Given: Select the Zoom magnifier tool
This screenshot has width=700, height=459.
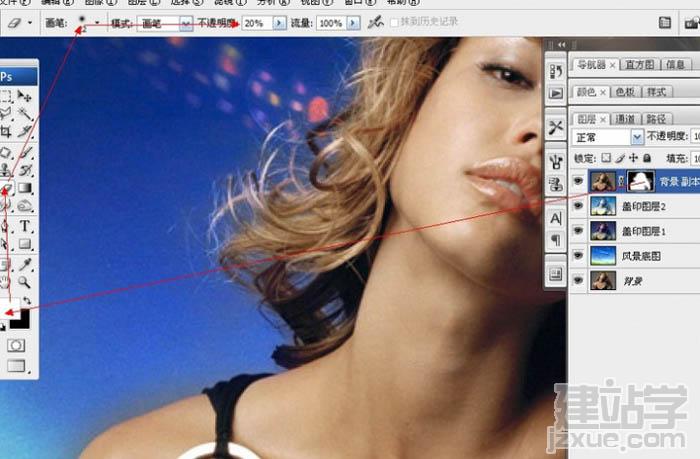Looking at the screenshot, I should coord(25,282).
